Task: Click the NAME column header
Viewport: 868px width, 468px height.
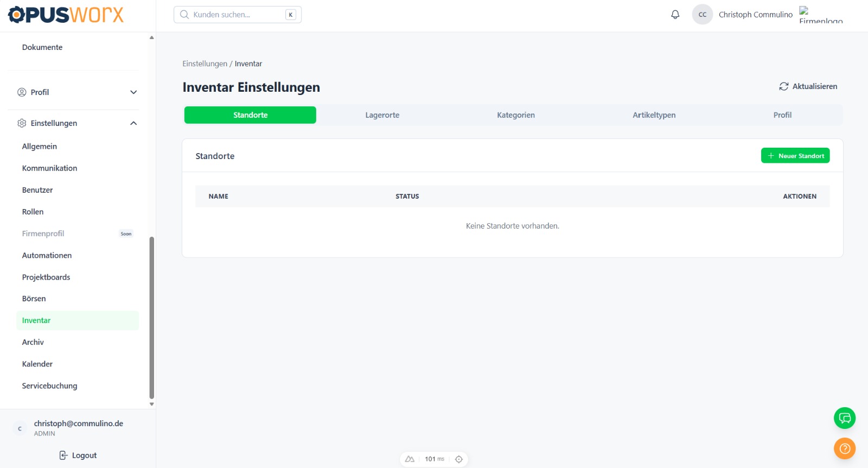Action: 218,197
